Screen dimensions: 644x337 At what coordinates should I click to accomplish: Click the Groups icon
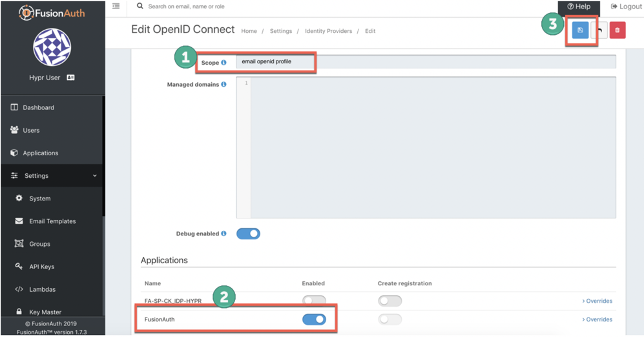tap(19, 244)
